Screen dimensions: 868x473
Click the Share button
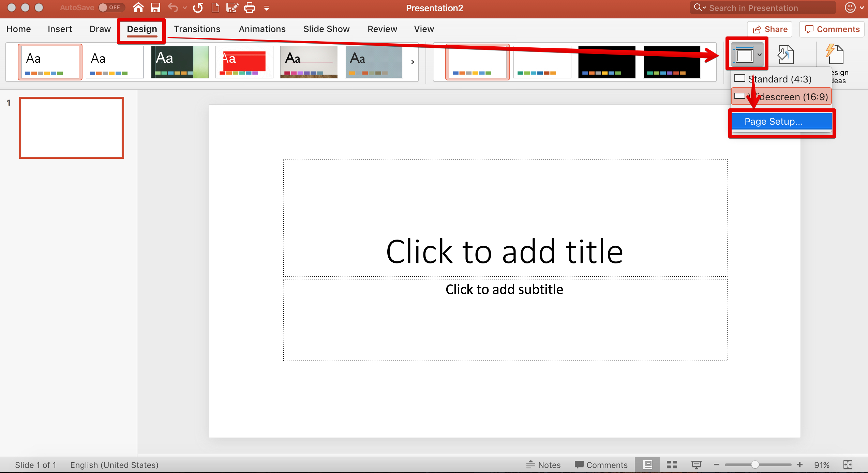770,29
